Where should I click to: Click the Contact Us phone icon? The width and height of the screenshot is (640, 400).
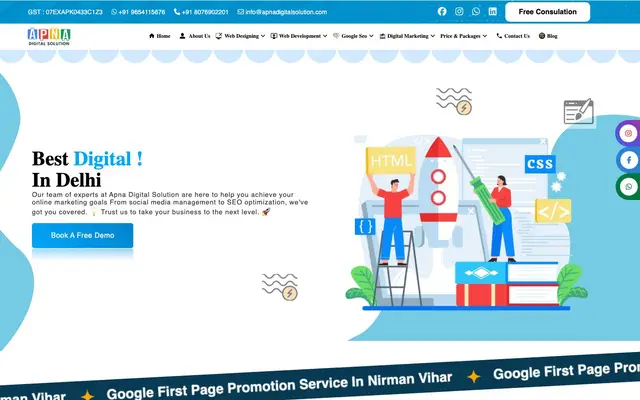coord(499,36)
